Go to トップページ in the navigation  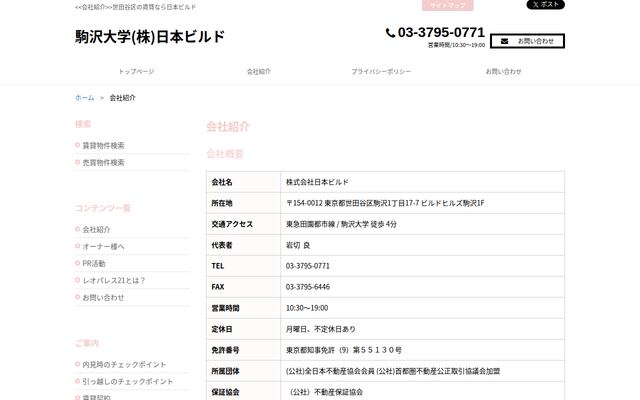136,71
